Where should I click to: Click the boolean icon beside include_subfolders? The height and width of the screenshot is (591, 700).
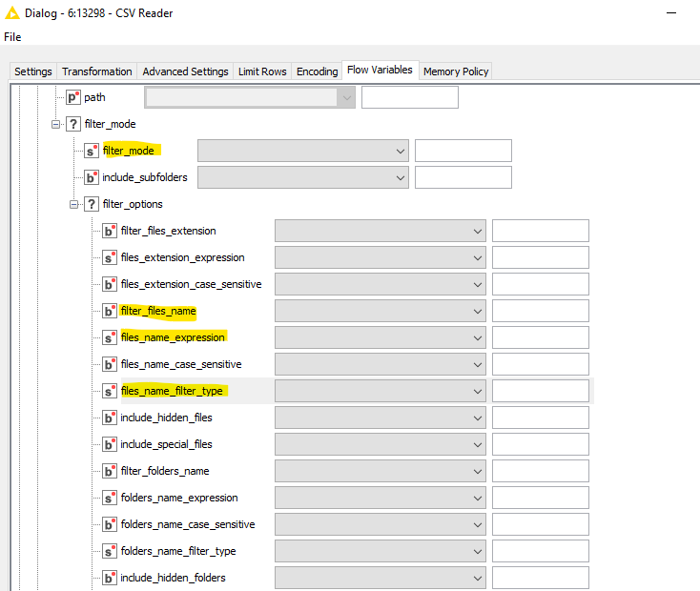click(x=92, y=177)
